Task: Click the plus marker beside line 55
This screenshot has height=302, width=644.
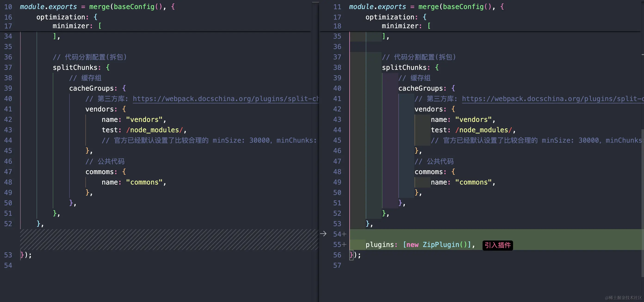Action: point(344,244)
